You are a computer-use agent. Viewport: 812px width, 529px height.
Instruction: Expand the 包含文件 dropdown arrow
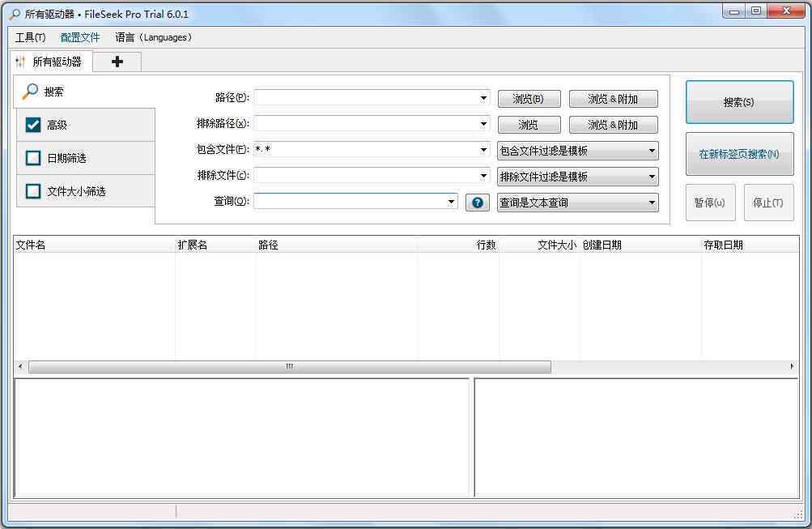point(483,150)
